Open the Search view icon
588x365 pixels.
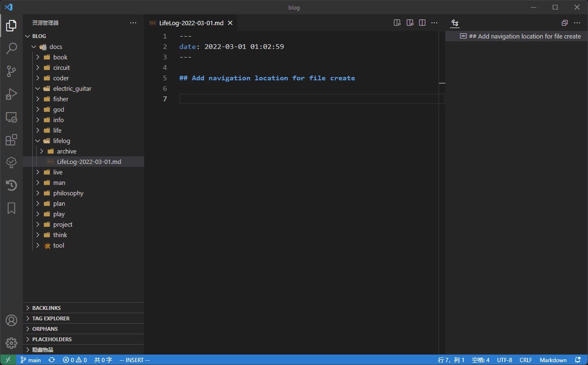[11, 48]
